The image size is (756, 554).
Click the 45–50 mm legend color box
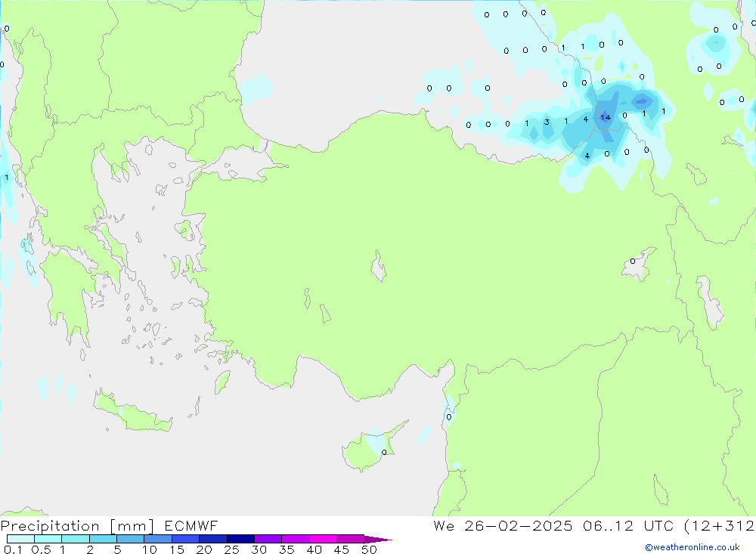click(x=351, y=539)
